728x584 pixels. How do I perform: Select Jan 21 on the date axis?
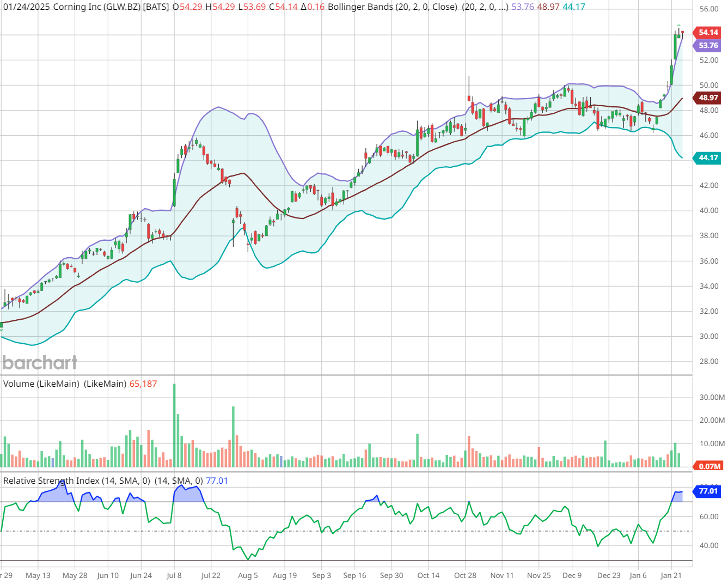point(671,575)
